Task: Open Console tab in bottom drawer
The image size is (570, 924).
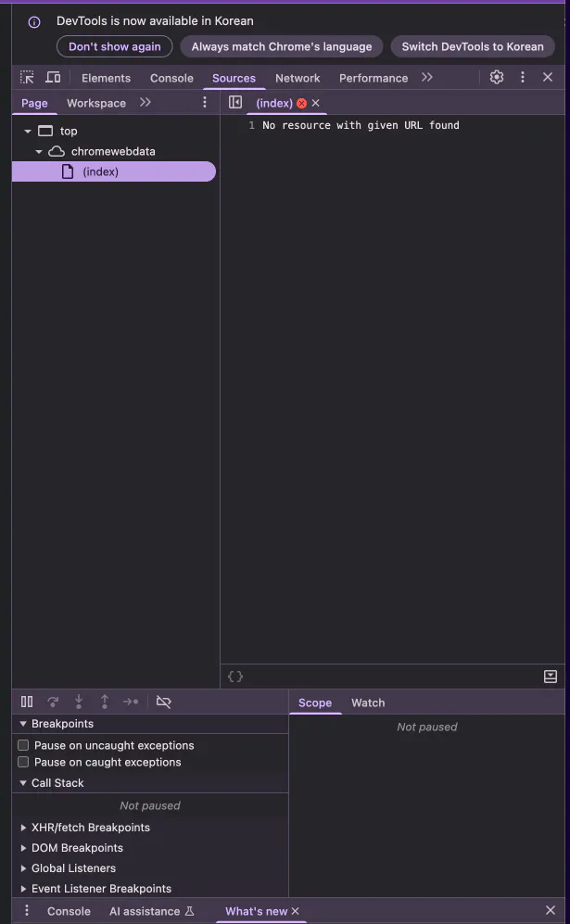Action: (x=69, y=911)
